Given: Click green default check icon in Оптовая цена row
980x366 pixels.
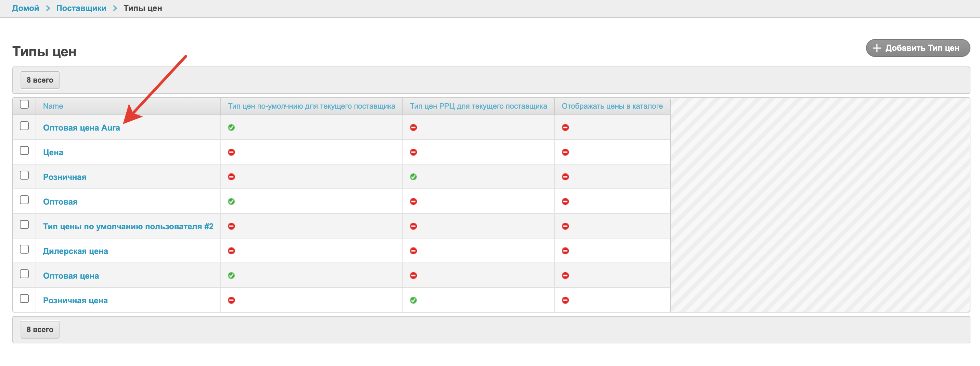Looking at the screenshot, I should point(231,276).
